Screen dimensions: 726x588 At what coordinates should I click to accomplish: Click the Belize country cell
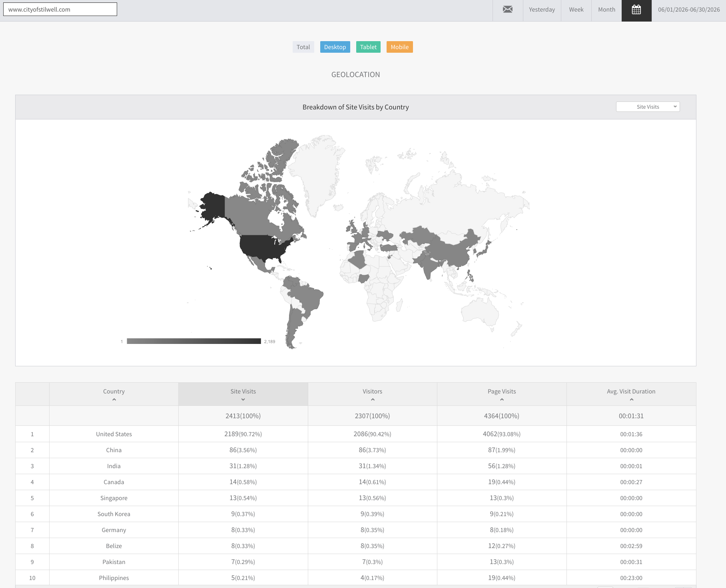pyautogui.click(x=114, y=546)
